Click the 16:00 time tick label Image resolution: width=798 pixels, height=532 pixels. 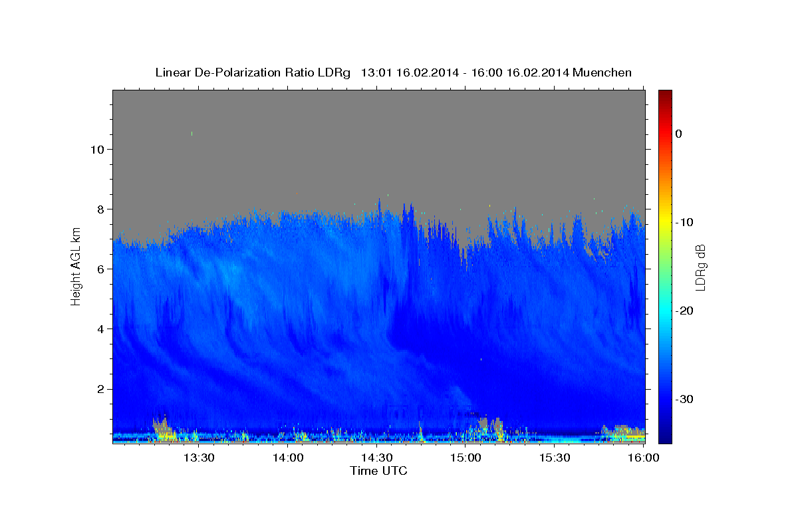644,458
